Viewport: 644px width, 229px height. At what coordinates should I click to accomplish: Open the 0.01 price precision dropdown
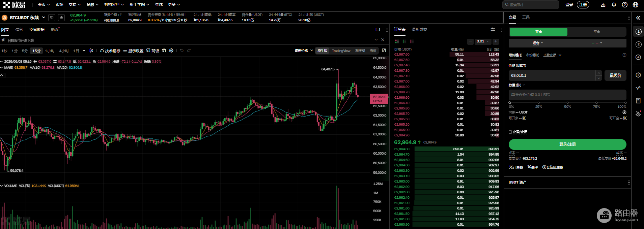click(483, 41)
